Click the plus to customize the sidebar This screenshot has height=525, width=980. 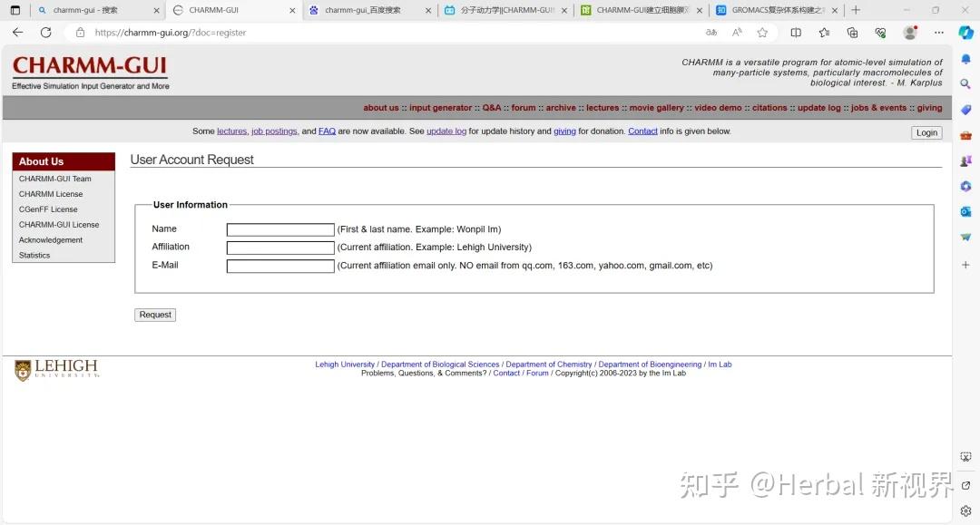point(965,265)
